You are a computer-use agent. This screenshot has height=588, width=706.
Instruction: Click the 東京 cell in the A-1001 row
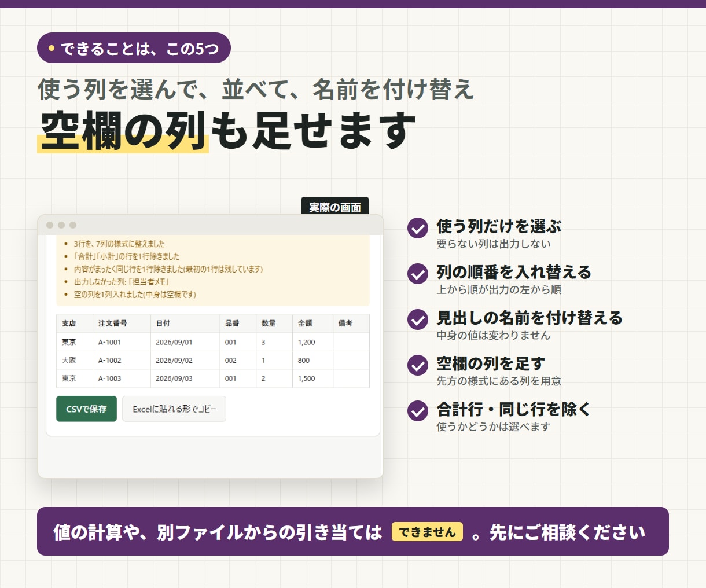pos(75,342)
